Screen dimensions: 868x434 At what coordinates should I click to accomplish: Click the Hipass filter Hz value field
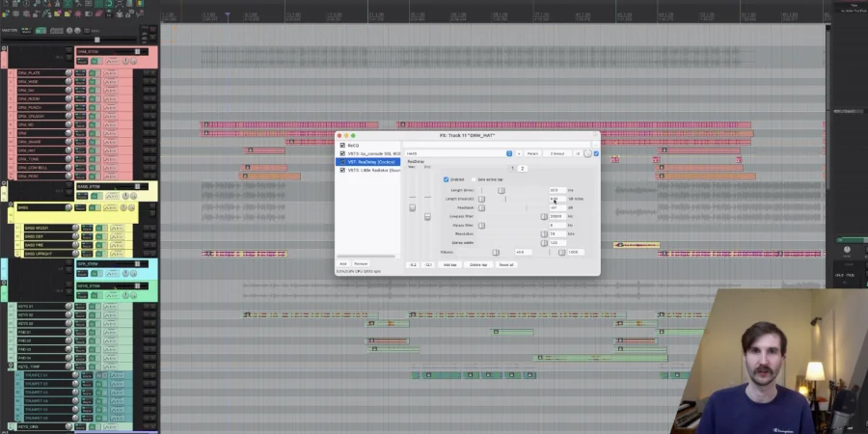557,226
